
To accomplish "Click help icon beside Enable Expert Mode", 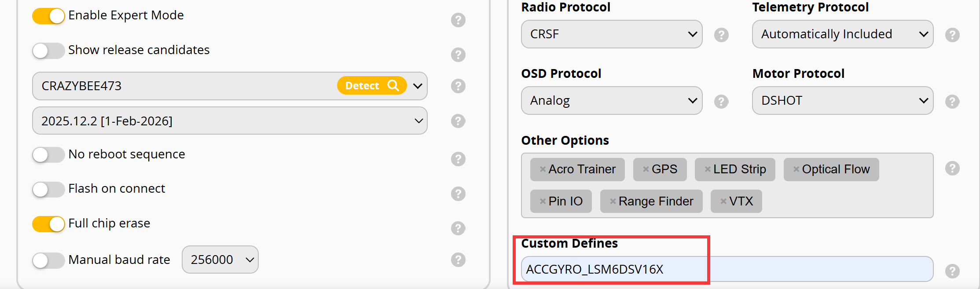I will [458, 20].
